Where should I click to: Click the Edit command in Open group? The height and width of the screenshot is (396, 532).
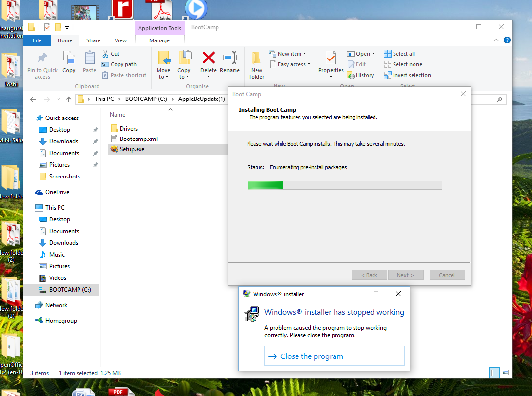point(356,64)
